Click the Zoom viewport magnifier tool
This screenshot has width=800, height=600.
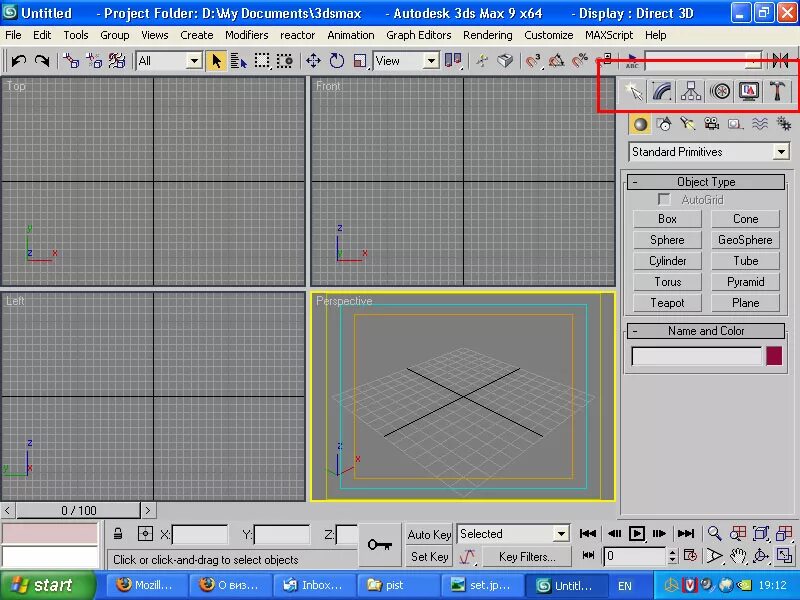point(714,534)
